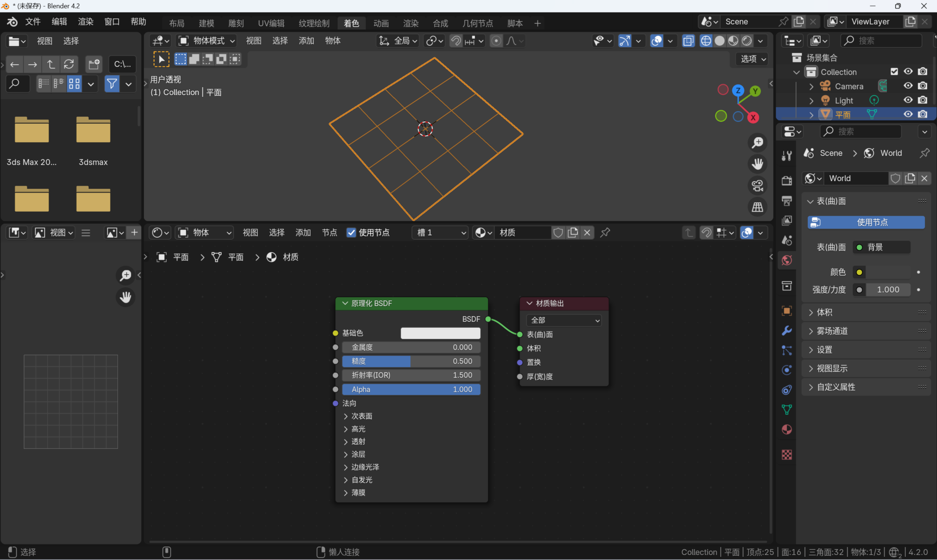
Task: Click the zoom magnifier icon in 3D viewport
Action: [x=757, y=143]
